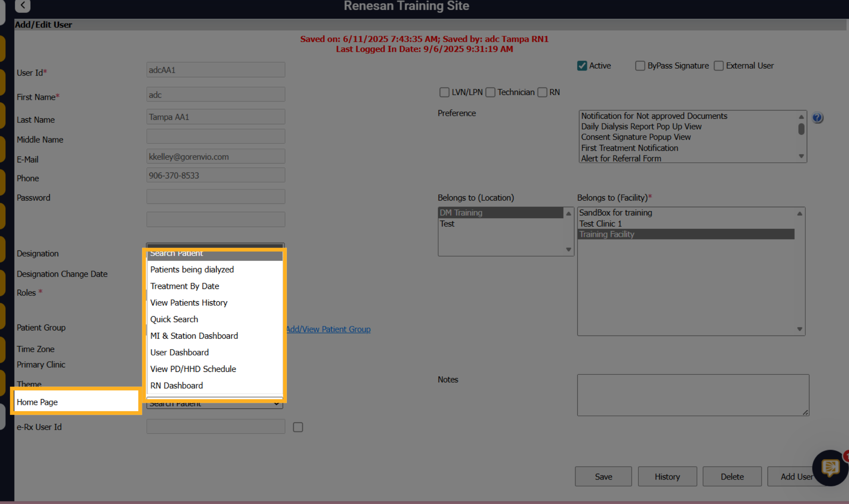
Task: Tick the RN checkbox
Action: click(x=542, y=92)
